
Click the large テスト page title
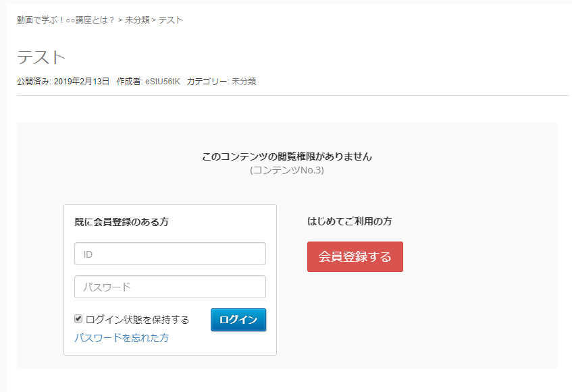click(41, 57)
